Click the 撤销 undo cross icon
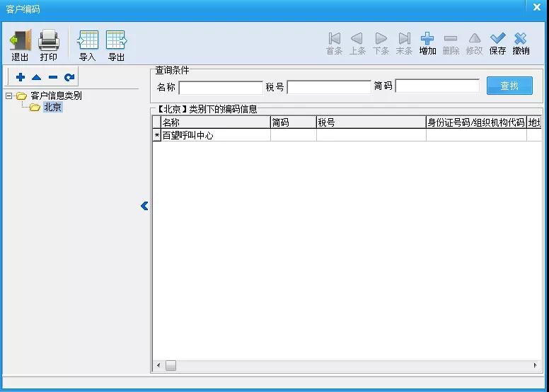This screenshot has height=392, width=549. tap(521, 38)
